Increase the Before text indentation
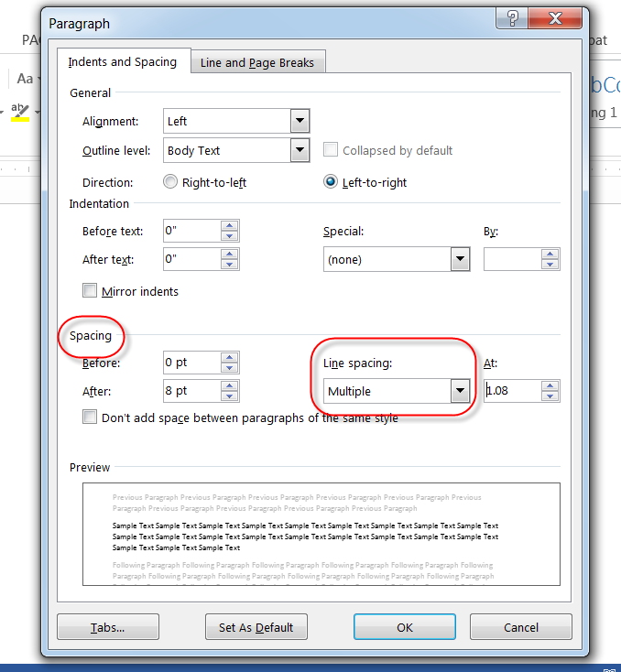The height and width of the screenshot is (672, 621). coord(229,225)
